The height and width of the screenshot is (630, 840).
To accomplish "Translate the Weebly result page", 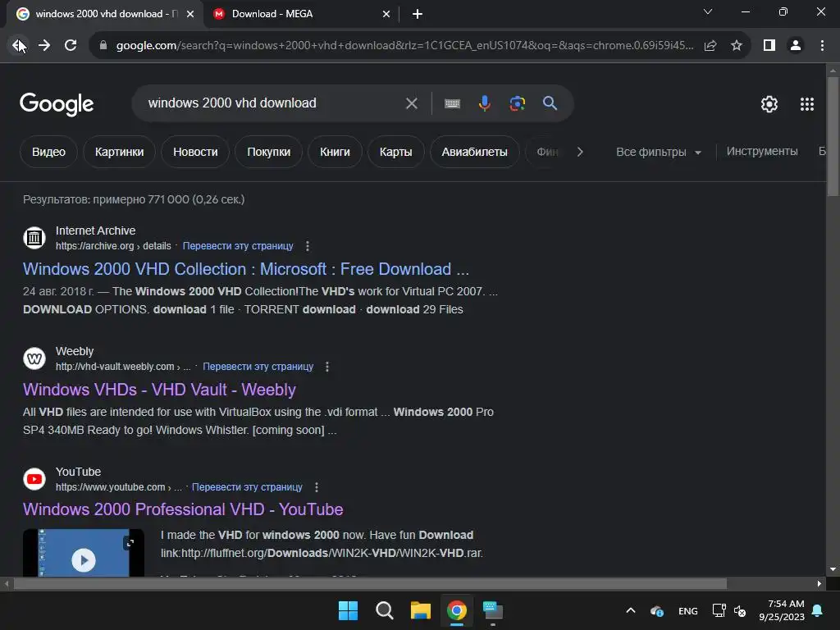I will point(258,367).
